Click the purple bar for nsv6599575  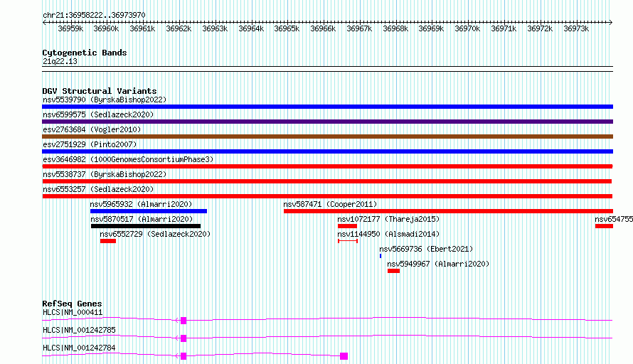pyautogui.click(x=327, y=122)
